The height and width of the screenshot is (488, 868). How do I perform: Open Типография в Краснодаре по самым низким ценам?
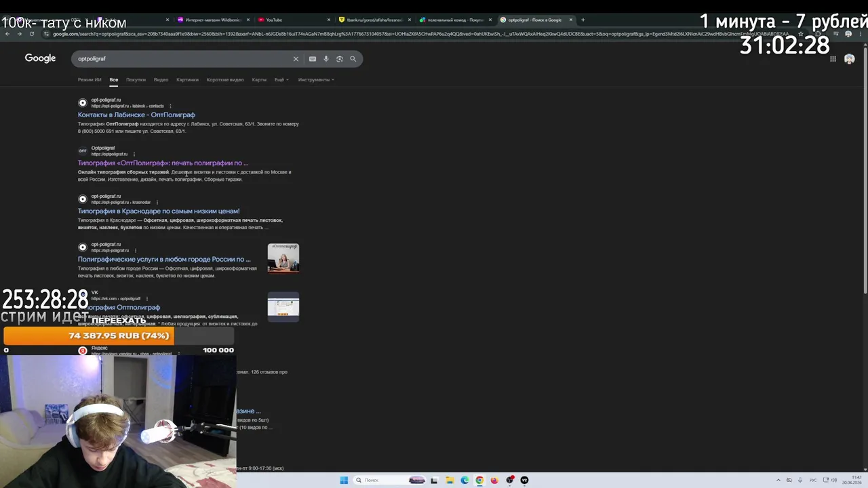pos(159,211)
